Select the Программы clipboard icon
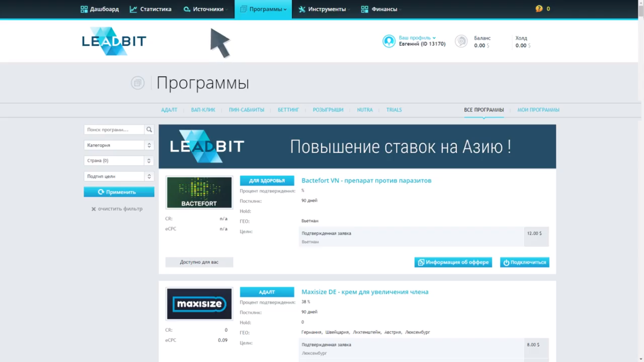Screen dimensions: 644x362 (x=243, y=8)
